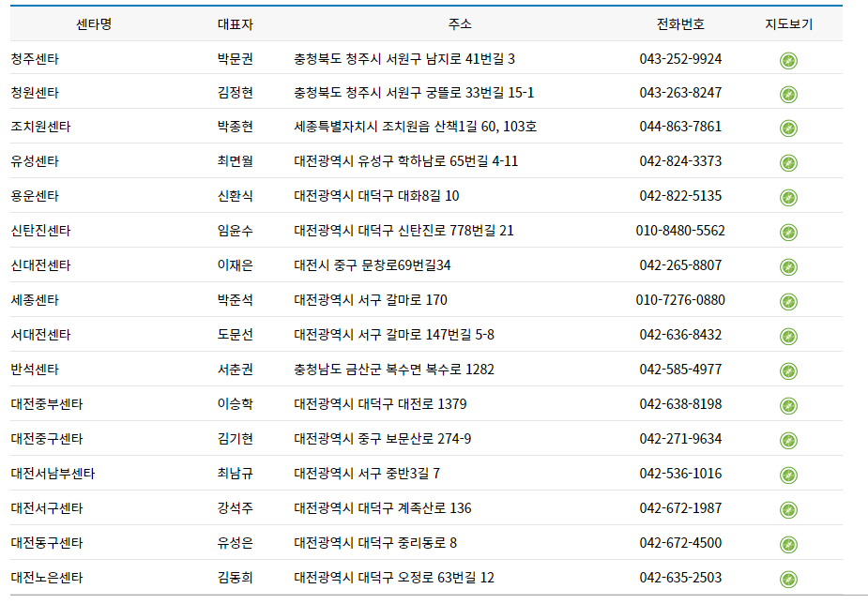Open map icon for 대전중부센타 row

[x=788, y=406]
